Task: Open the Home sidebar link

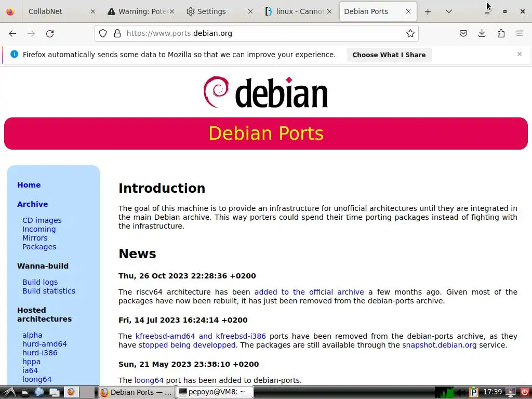Action: [x=29, y=185]
